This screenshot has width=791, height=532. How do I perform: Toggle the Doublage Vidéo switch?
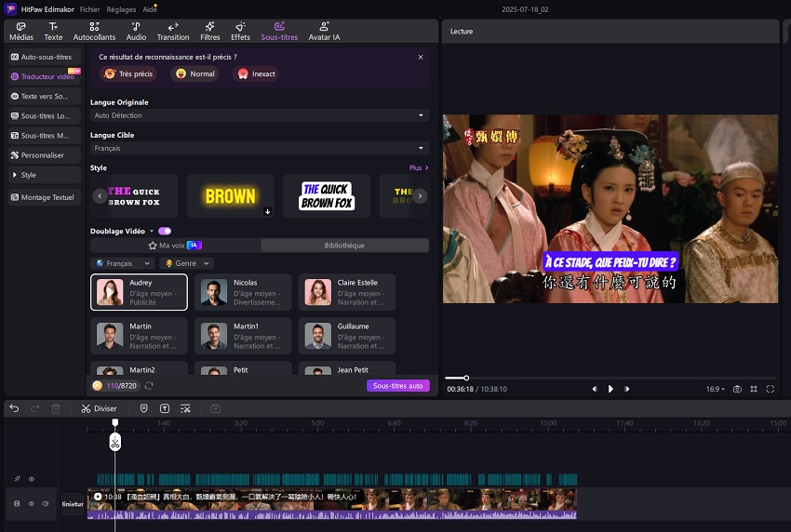point(165,231)
